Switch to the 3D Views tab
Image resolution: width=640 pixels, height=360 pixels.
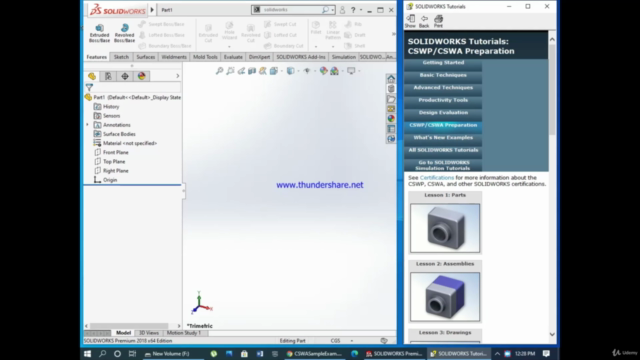[149, 333]
